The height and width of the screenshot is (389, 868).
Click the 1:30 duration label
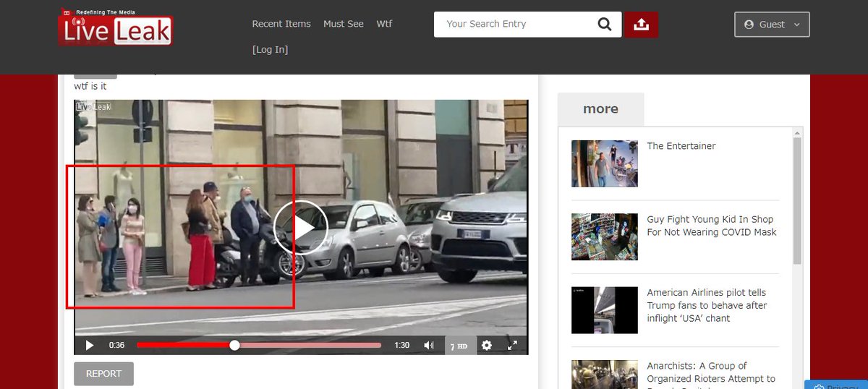tap(402, 346)
